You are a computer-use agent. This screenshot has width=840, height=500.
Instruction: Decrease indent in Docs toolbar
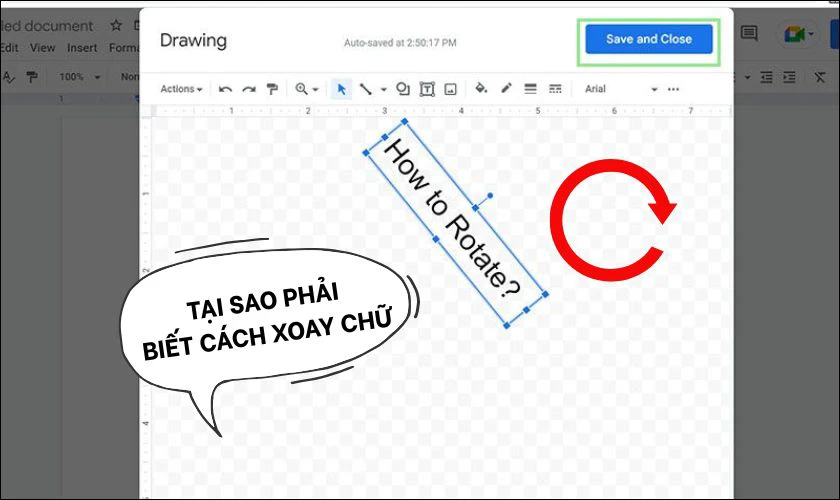pos(767,77)
